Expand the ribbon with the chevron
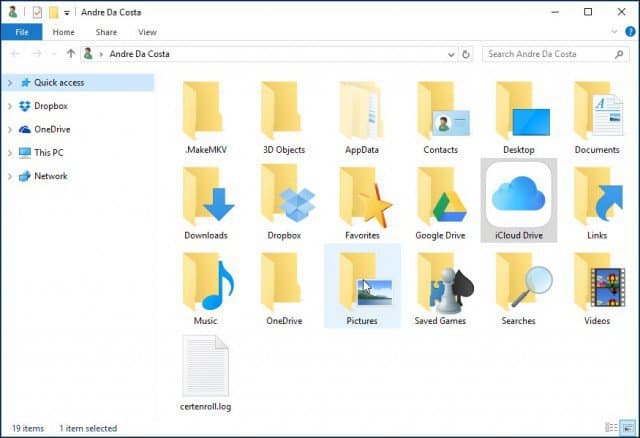The width and height of the screenshot is (640, 438). click(614, 32)
